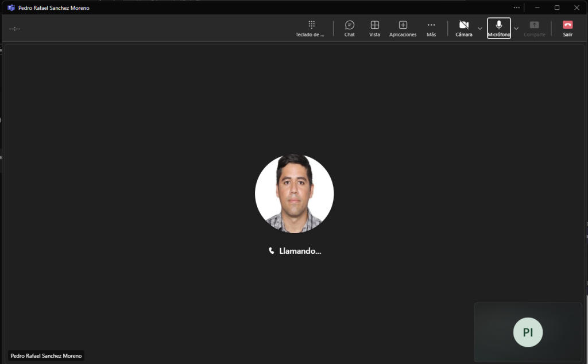
Task: Hang up with the Salir button
Action: pyautogui.click(x=567, y=28)
